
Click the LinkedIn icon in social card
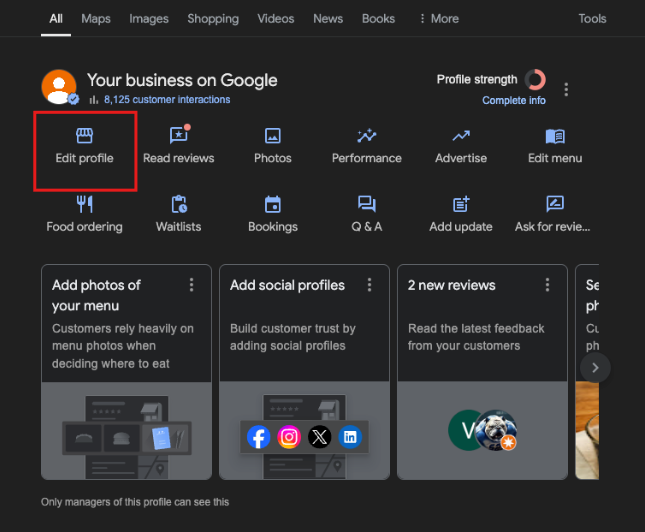click(350, 437)
